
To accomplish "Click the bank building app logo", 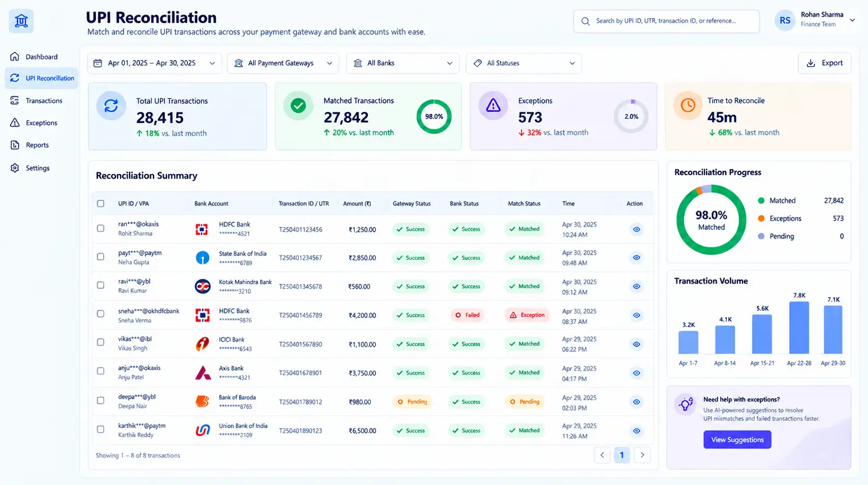I will click(x=21, y=21).
